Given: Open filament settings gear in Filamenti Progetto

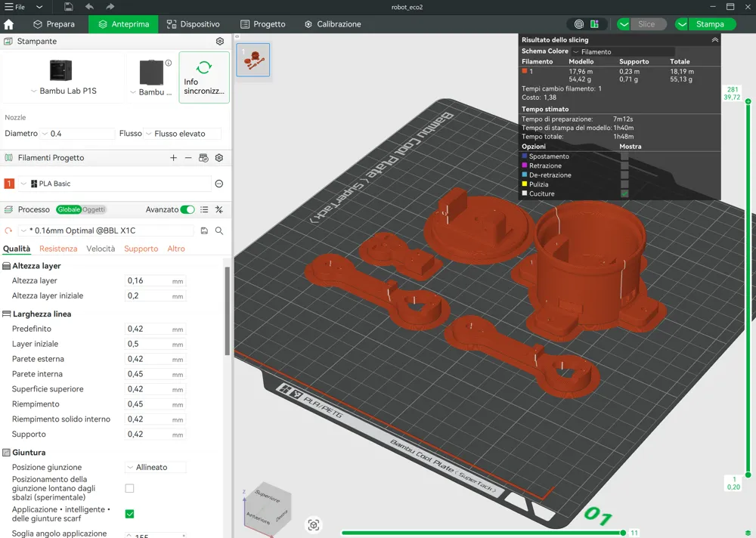Looking at the screenshot, I should (219, 158).
